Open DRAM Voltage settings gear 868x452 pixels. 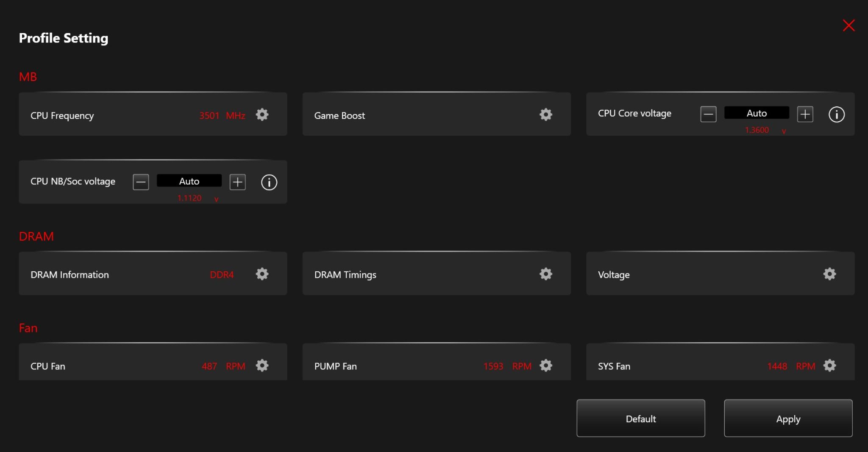(x=829, y=274)
